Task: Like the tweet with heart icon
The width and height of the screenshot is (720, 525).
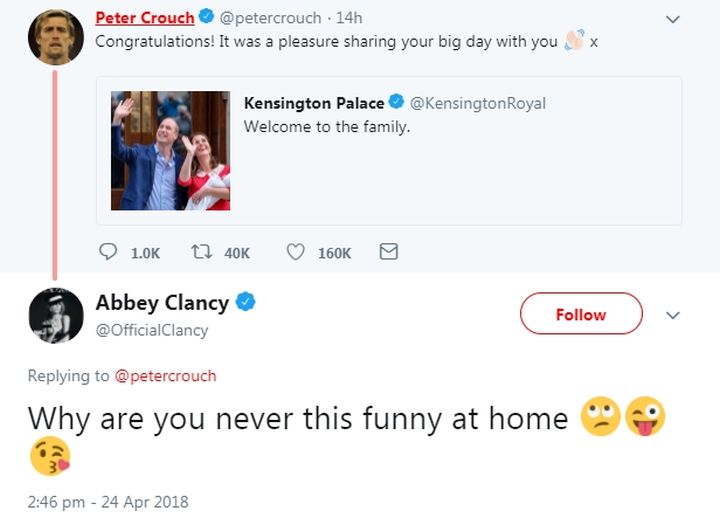Action: click(x=295, y=252)
